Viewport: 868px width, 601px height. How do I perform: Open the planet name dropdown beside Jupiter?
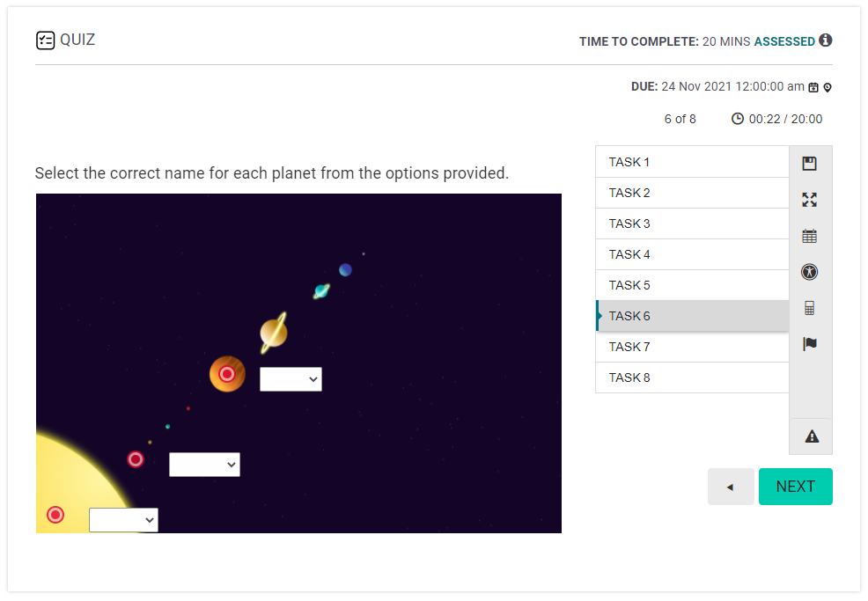coord(291,379)
